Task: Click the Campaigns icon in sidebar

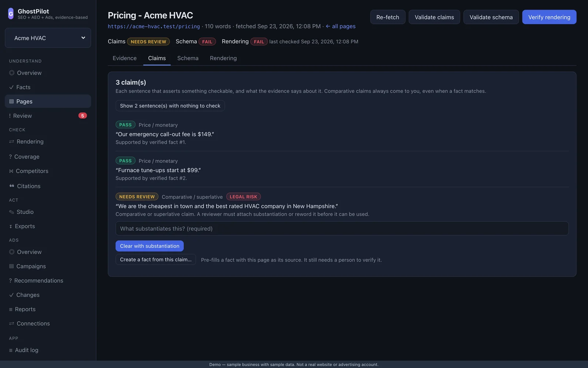Action: (x=11, y=266)
